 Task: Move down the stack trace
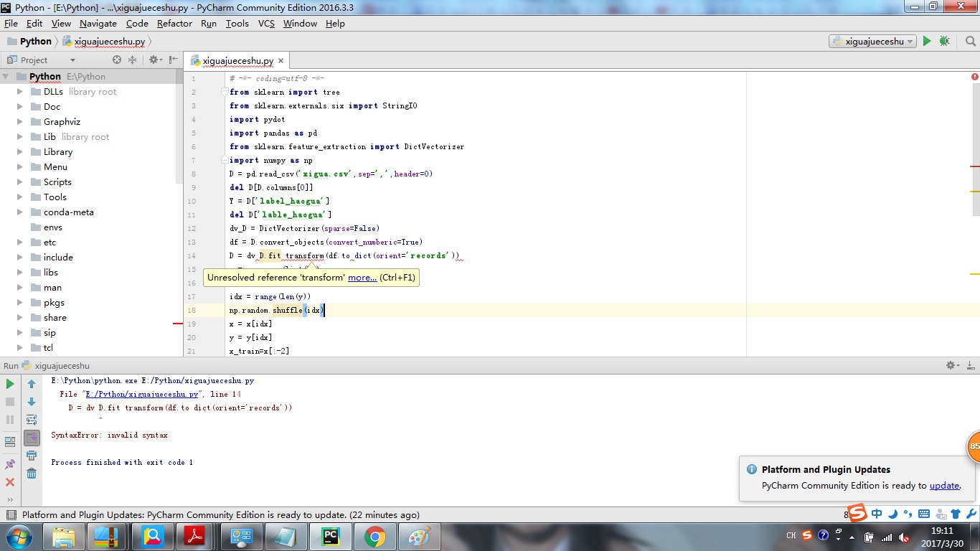[x=32, y=402]
